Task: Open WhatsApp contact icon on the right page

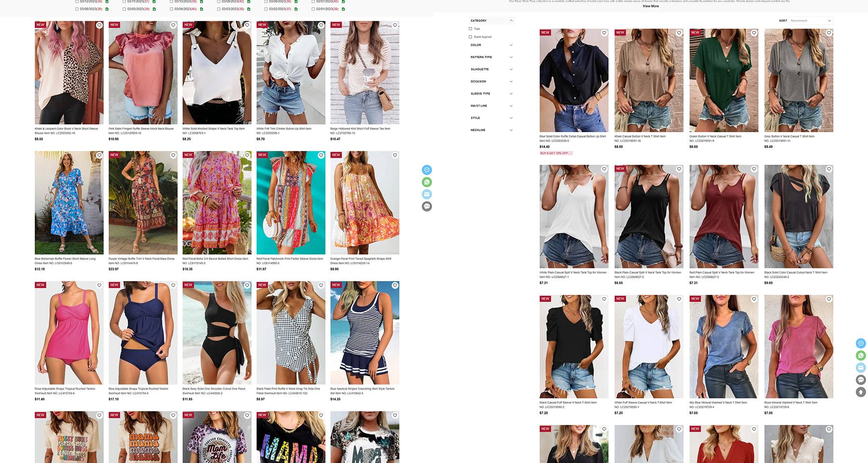Action: (x=861, y=355)
